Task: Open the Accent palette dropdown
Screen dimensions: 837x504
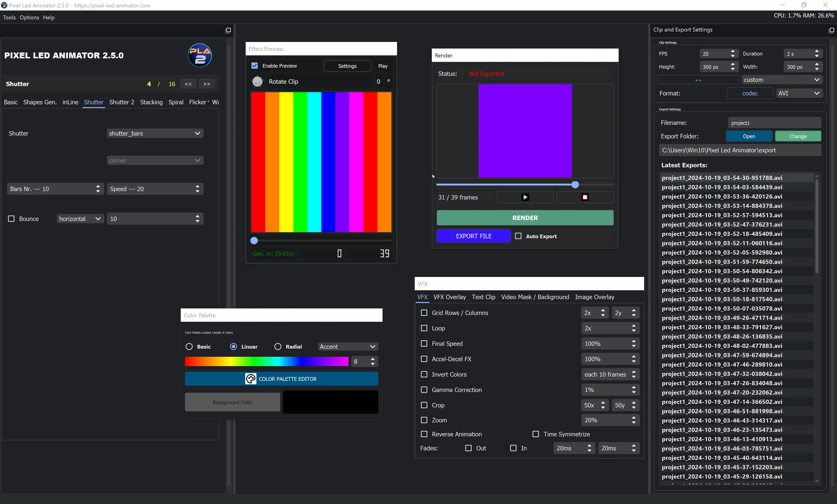Action: 348,346
